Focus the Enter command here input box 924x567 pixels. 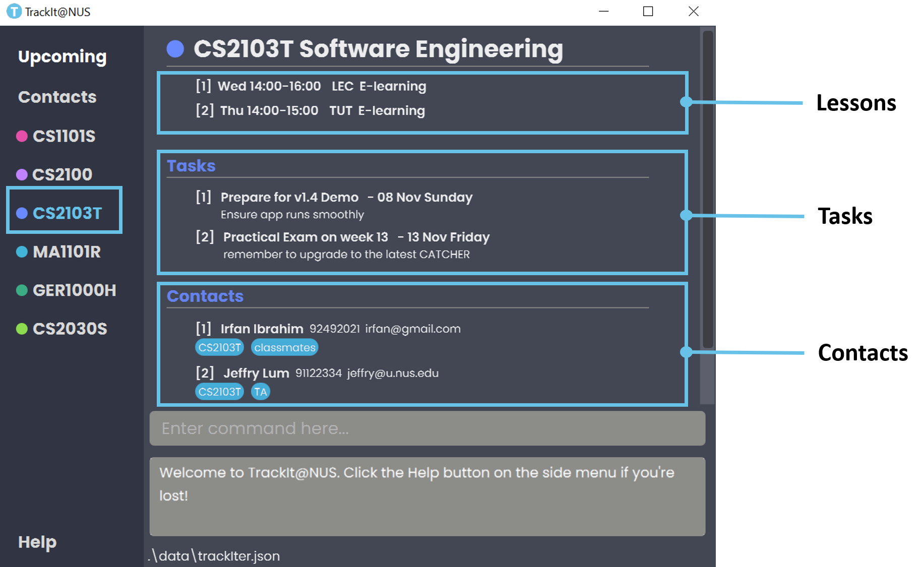427,428
